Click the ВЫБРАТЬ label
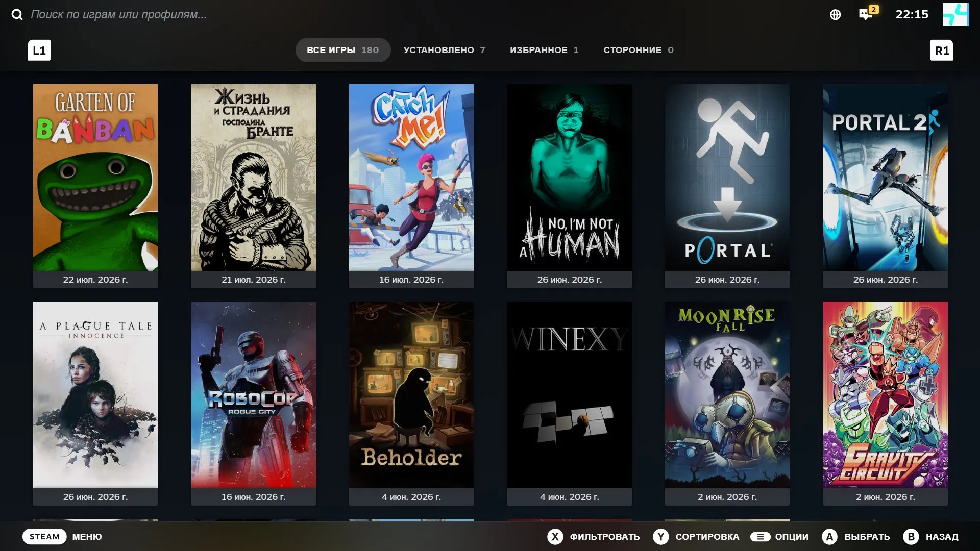 pos(867,537)
